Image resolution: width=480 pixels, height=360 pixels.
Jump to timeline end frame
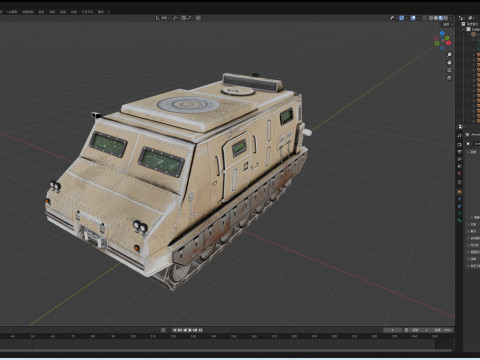pyautogui.click(x=201, y=330)
